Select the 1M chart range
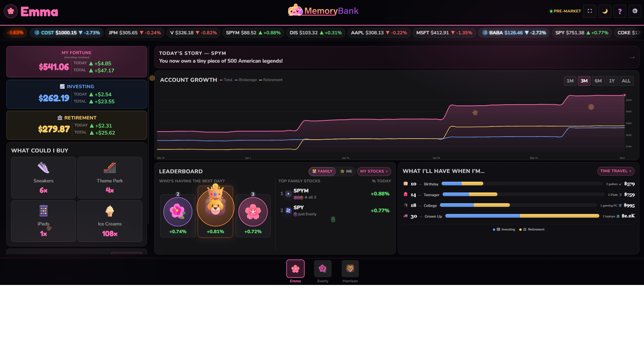This screenshot has width=644, height=362. tap(570, 81)
